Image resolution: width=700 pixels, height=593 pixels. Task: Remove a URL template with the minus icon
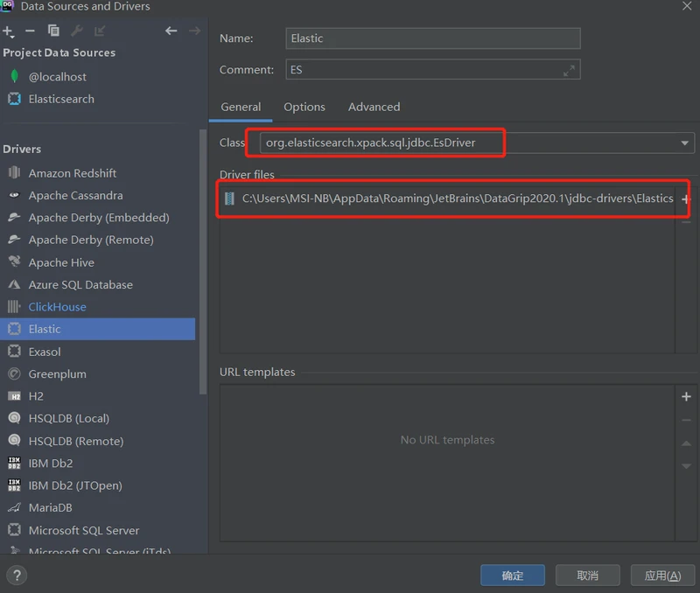pyautogui.click(x=686, y=420)
